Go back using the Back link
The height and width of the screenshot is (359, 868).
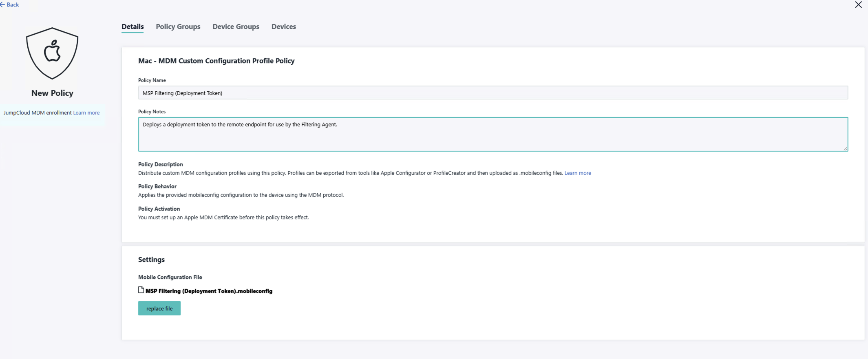point(10,4)
